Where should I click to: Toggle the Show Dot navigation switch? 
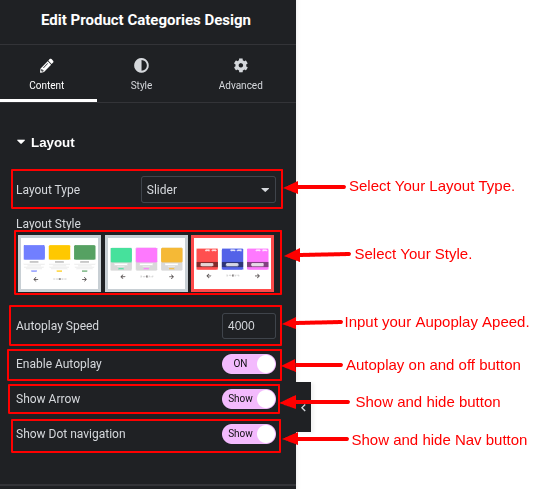[249, 434]
